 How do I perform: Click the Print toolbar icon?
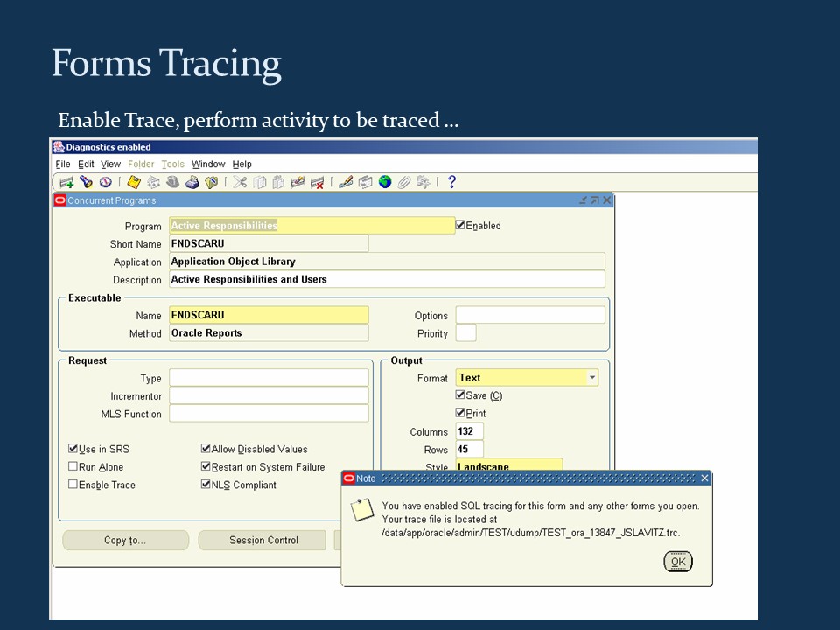[x=192, y=181]
